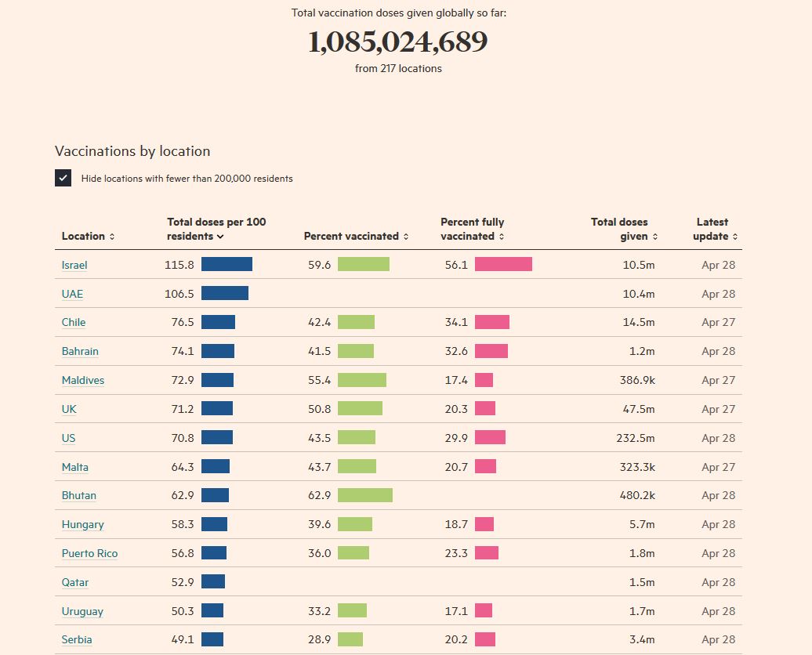Select the Bhutan link
The height and width of the screenshot is (655, 812).
[79, 495]
